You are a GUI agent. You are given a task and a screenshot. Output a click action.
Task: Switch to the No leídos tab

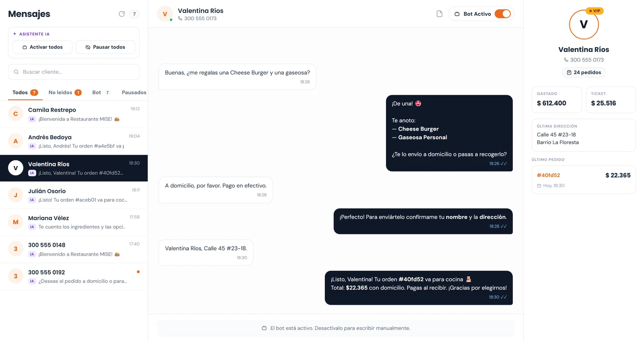pos(65,92)
